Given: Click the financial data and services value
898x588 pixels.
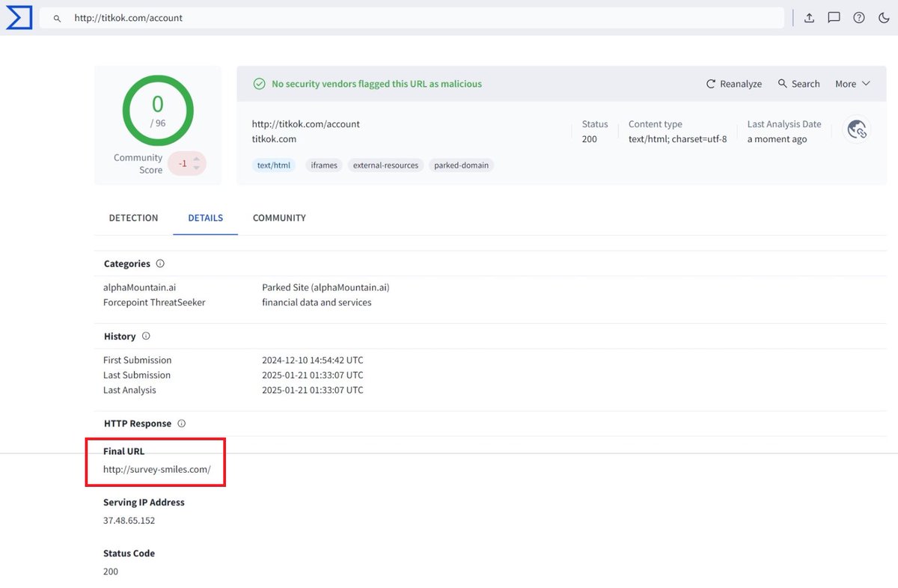Looking at the screenshot, I should tap(317, 303).
